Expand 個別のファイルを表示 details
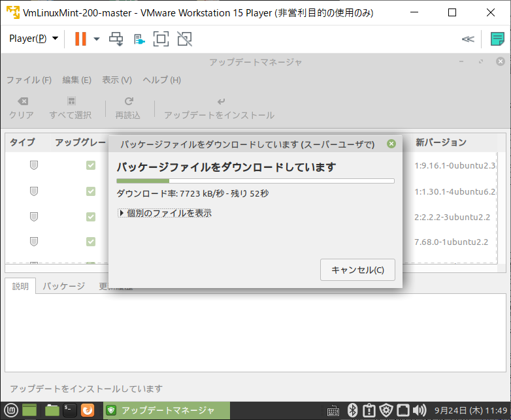The height and width of the screenshot is (420, 511). tap(165, 213)
